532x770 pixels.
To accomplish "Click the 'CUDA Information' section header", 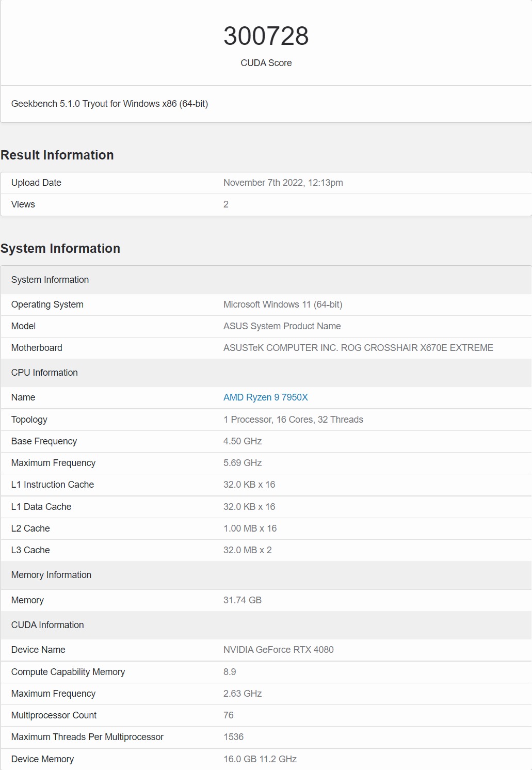I will [x=266, y=625].
